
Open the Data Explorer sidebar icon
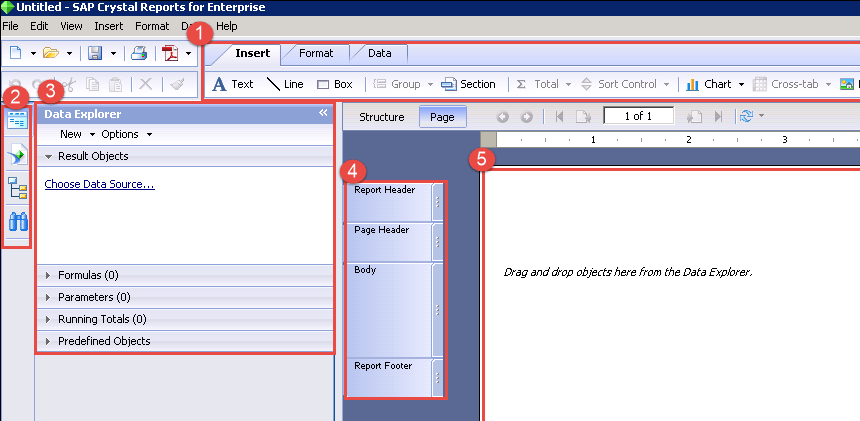coord(17,120)
